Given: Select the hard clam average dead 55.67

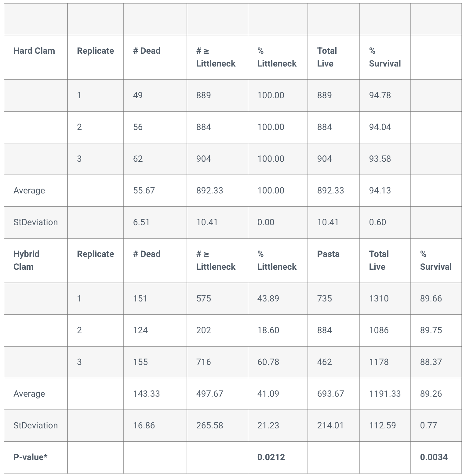Looking at the screenshot, I should tap(144, 190).
